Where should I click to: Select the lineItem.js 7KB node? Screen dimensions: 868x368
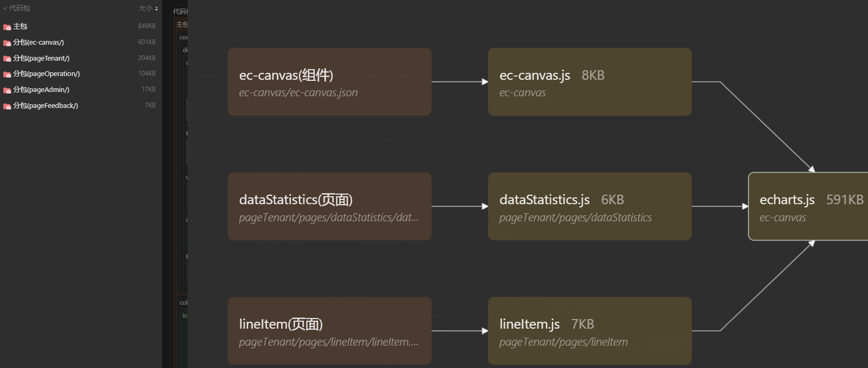pyautogui.click(x=590, y=331)
